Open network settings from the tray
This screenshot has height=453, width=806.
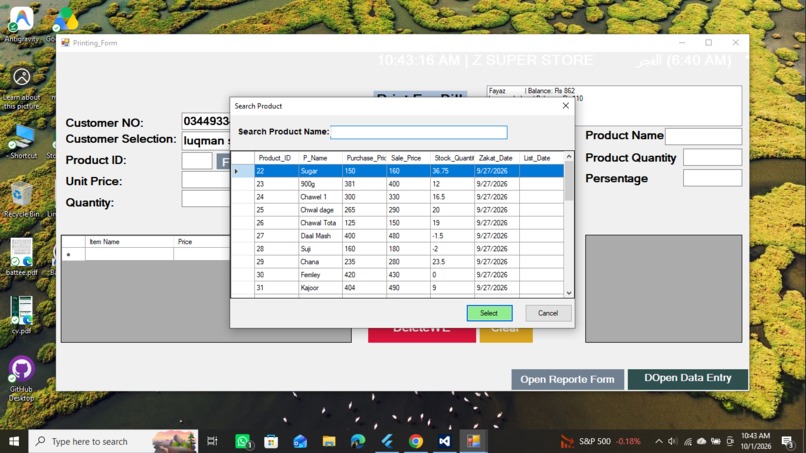click(687, 441)
